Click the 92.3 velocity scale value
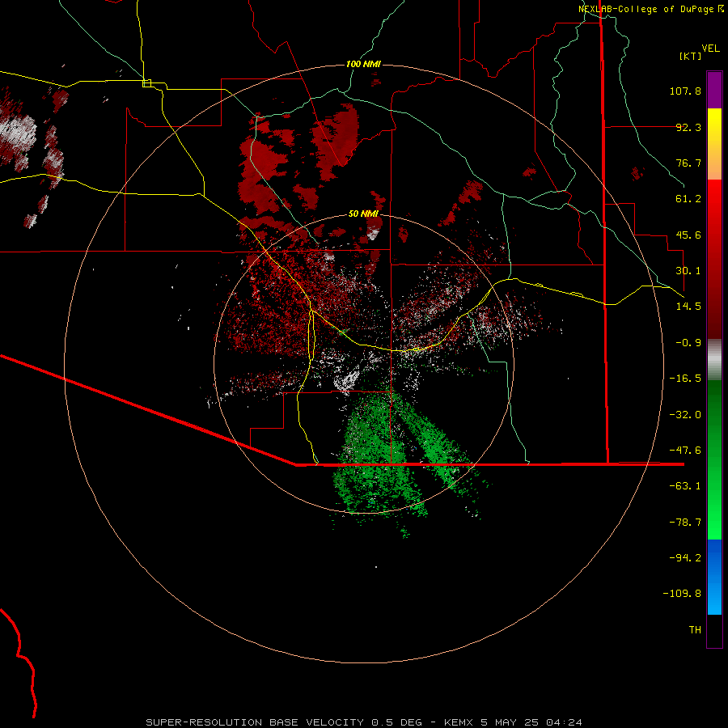This screenshot has width=728, height=728. point(688,127)
